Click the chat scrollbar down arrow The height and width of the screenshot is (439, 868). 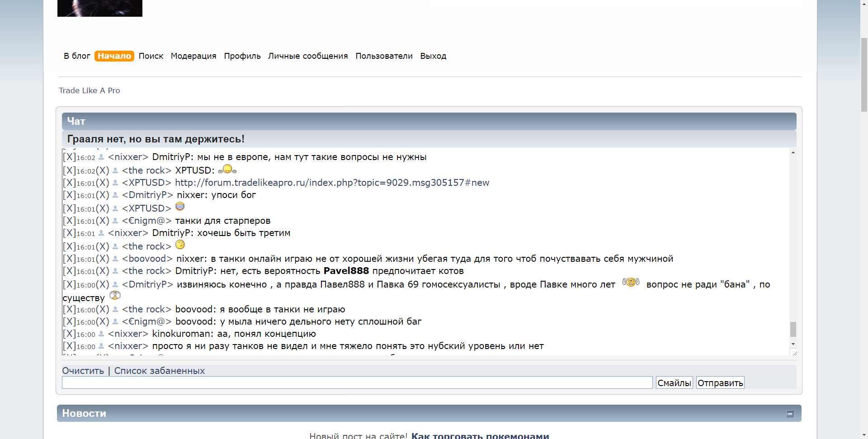coord(793,344)
